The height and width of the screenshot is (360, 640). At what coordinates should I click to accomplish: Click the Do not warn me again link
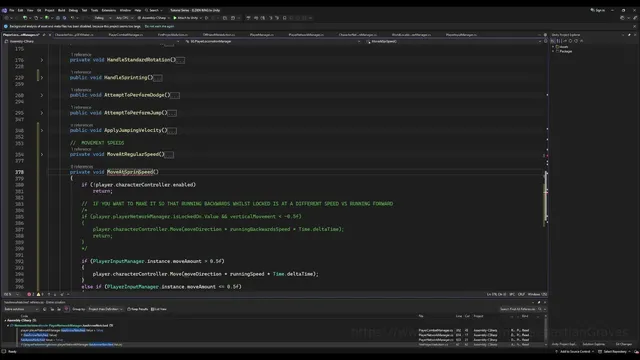pyautogui.click(x=159, y=26)
